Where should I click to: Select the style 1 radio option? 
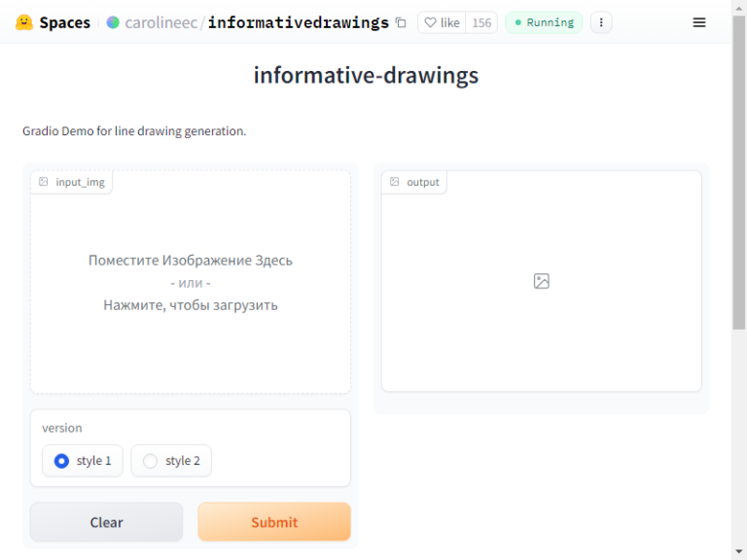[61, 461]
